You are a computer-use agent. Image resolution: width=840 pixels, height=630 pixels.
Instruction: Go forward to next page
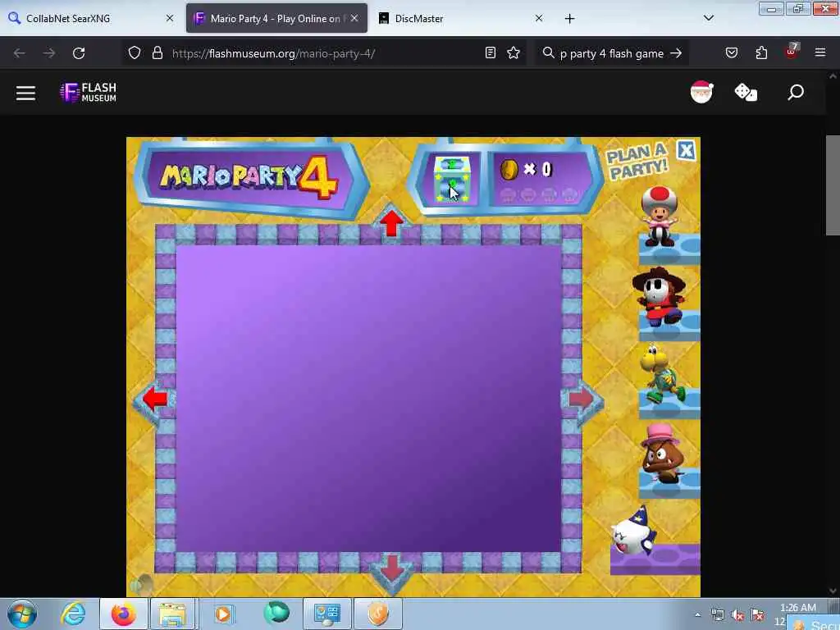point(49,53)
